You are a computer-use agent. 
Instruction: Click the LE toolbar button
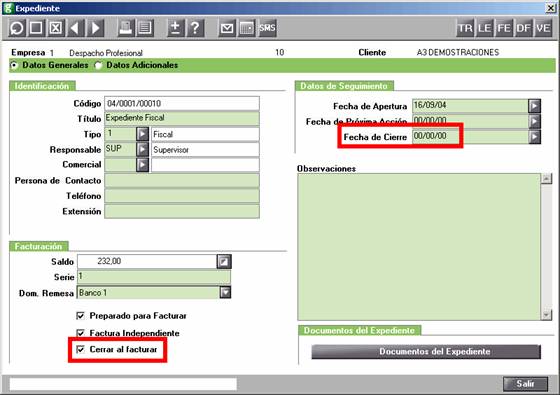[x=484, y=28]
